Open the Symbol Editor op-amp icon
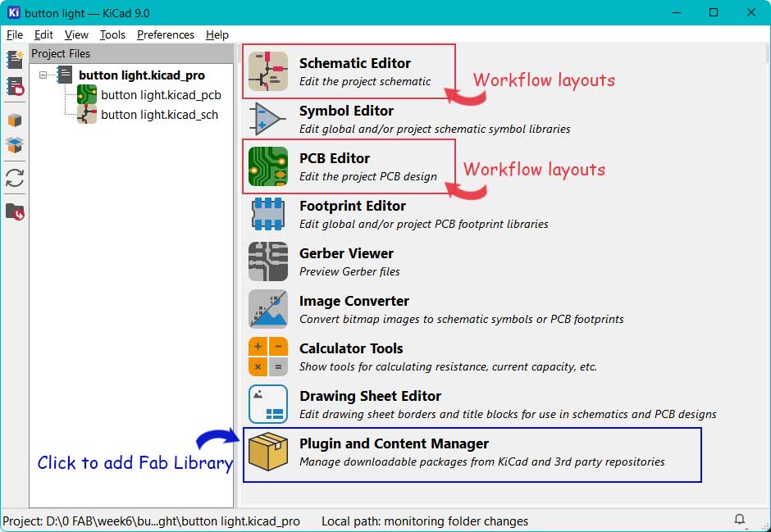The width and height of the screenshot is (771, 532). point(268,120)
